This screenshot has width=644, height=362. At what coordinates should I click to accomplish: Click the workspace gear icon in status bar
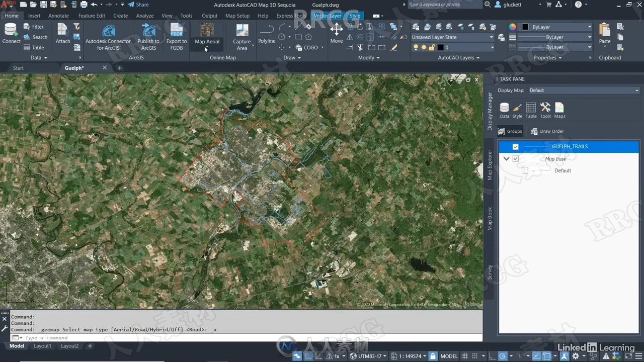575,356
